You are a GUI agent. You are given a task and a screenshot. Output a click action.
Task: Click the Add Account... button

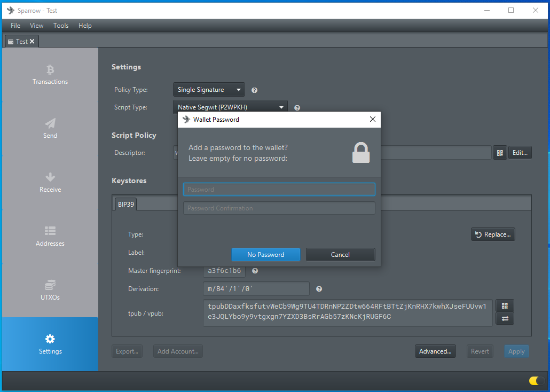click(x=178, y=351)
